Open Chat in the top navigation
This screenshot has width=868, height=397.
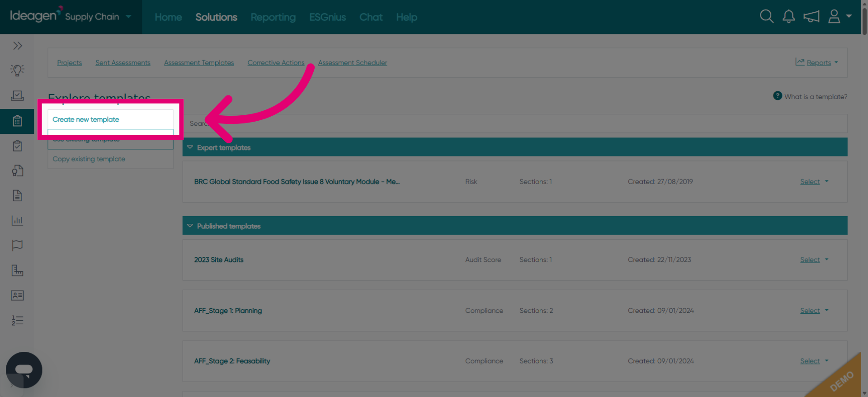coord(371,17)
